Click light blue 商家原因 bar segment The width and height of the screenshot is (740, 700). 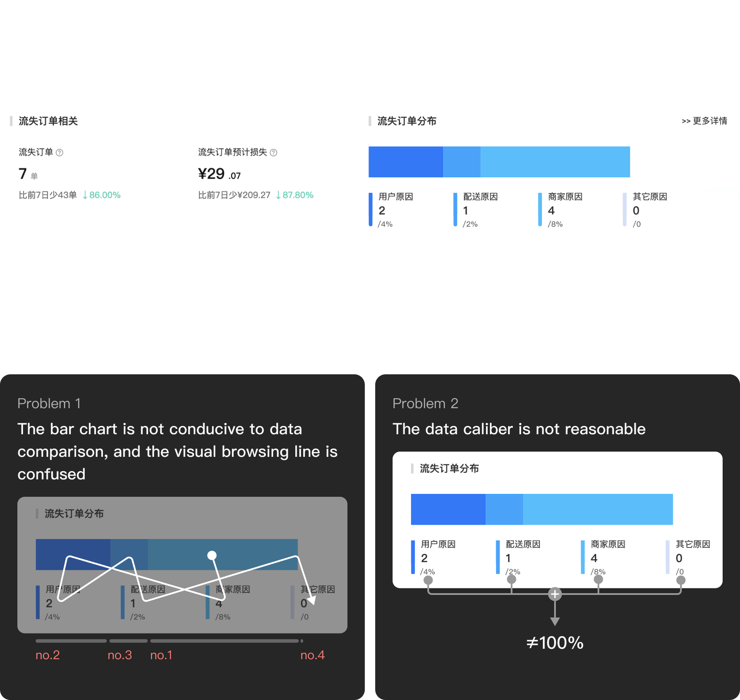(555, 162)
